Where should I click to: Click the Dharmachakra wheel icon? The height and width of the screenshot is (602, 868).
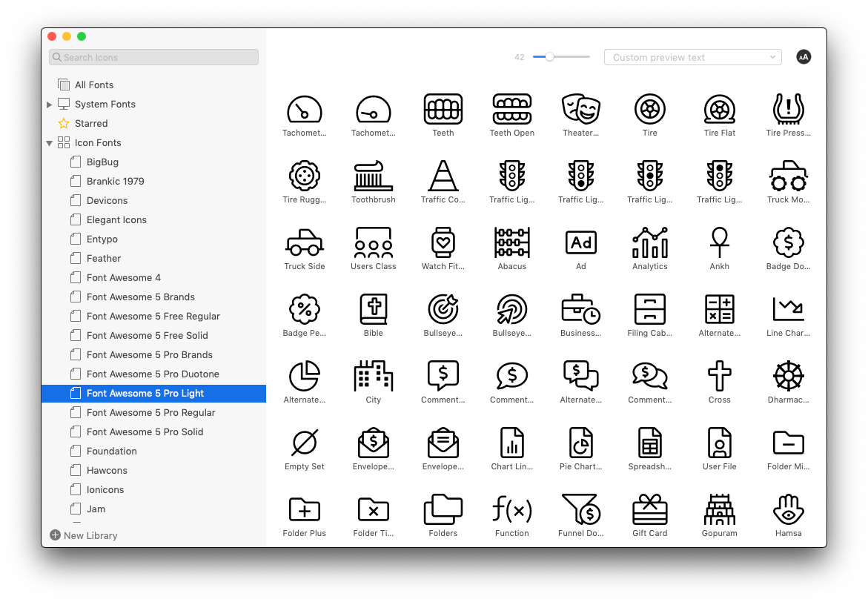pyautogui.click(x=788, y=374)
